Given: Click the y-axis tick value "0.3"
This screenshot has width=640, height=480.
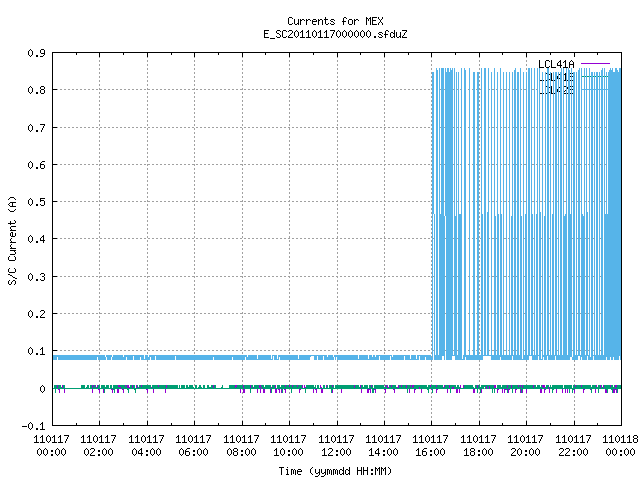Looking at the screenshot, I should pos(36,277).
